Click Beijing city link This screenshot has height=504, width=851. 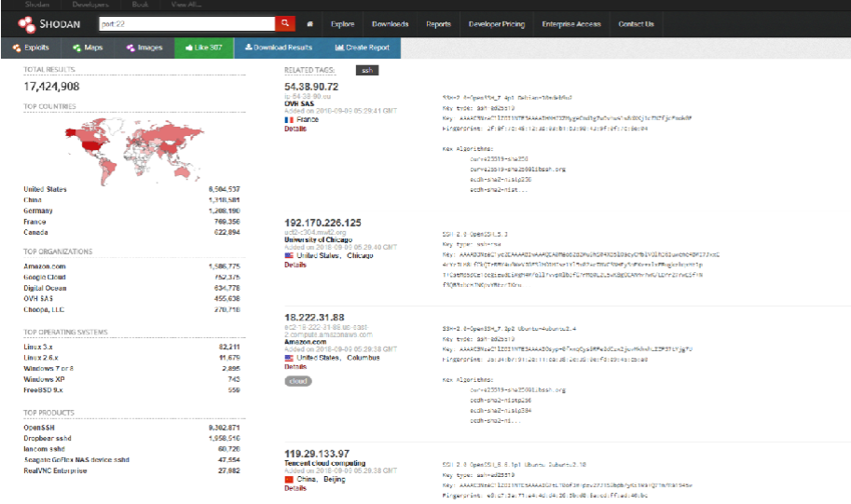coord(335,480)
